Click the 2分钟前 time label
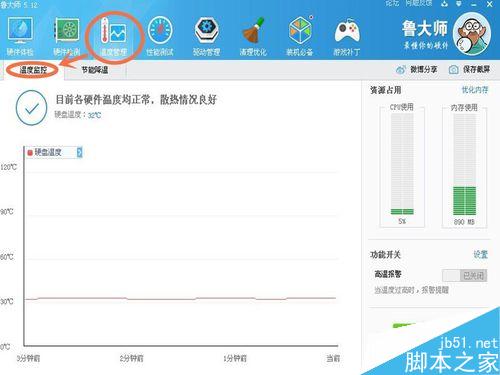The height and width of the screenshot is (375, 500). tap(132, 358)
